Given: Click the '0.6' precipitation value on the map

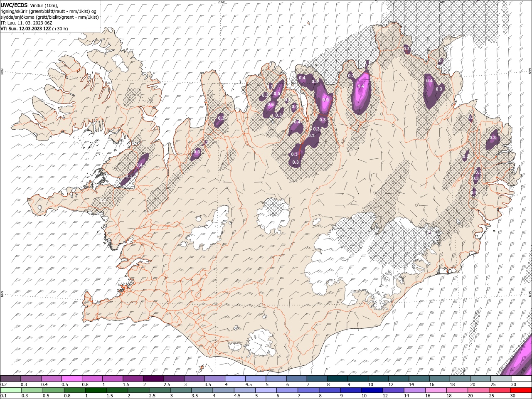Looking at the screenshot, I should coord(271,105).
